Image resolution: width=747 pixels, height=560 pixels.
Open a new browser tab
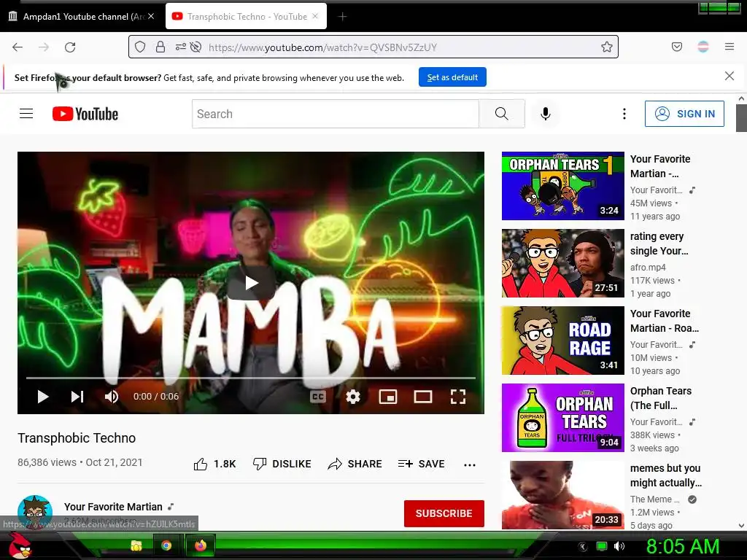point(342,17)
